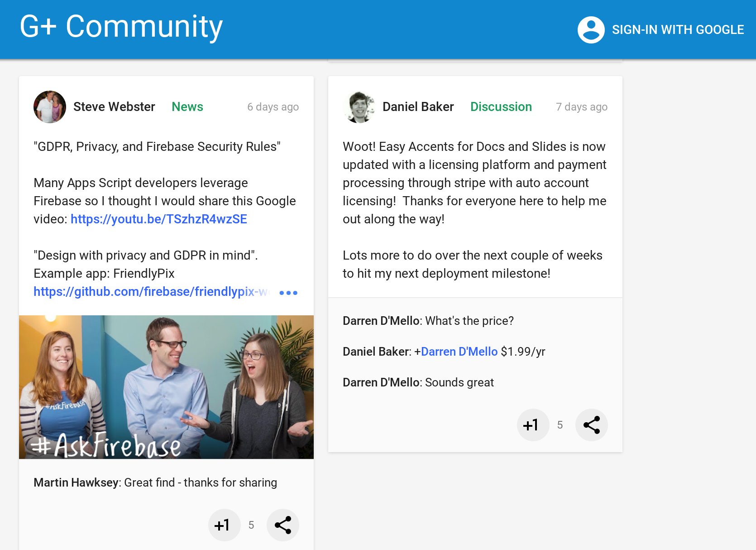Click Daniel Baker author name in header
This screenshot has width=756, height=550.
[418, 107]
